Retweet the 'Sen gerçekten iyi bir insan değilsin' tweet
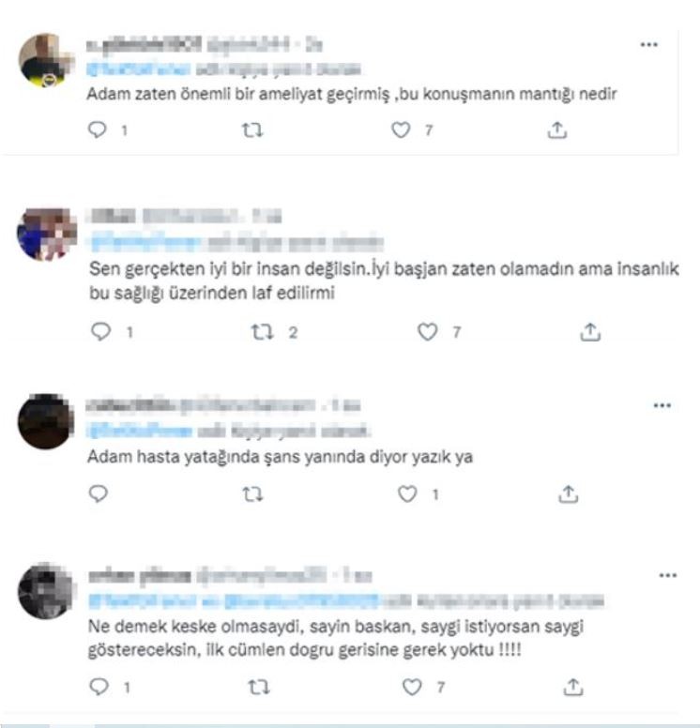 (x=262, y=332)
